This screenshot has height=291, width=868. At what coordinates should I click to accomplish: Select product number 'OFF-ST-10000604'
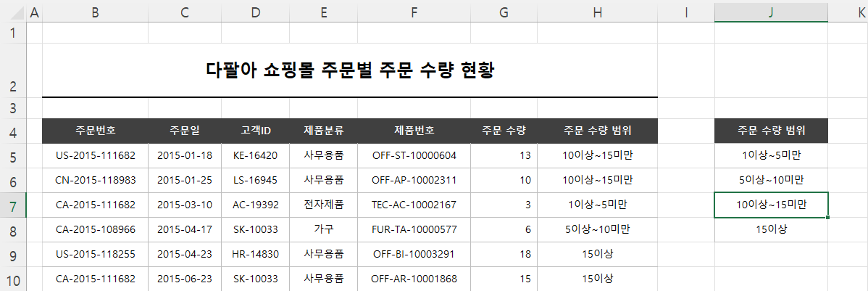(x=414, y=156)
